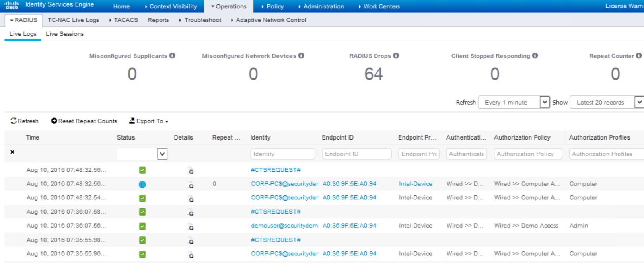Click the Authorization Profiles filter field

pos(607,154)
